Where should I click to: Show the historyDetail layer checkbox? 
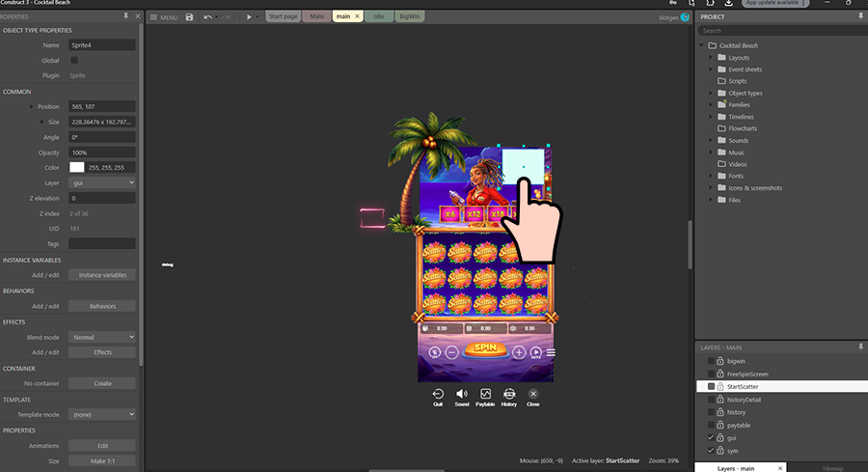[x=711, y=400]
